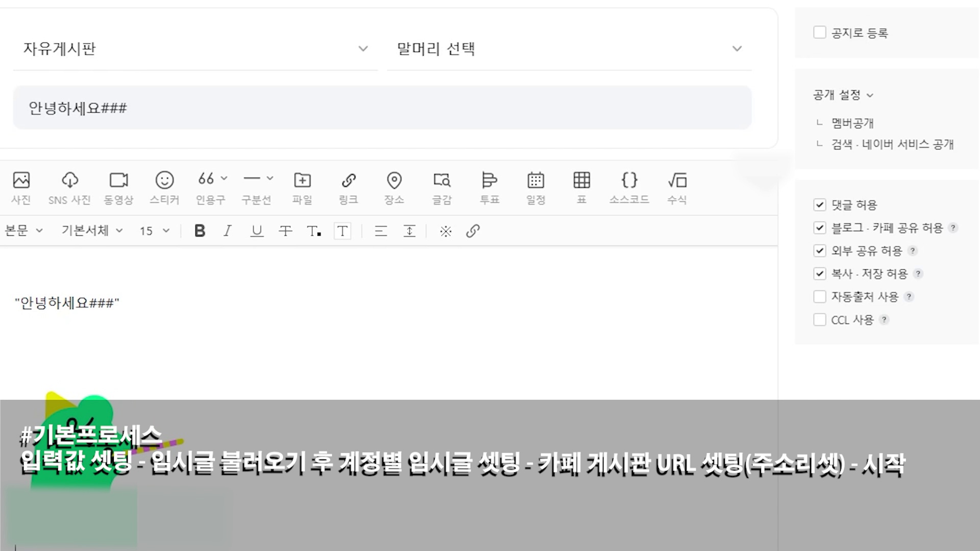
Task: Expand the 말머리 선택 dropdown
Action: 569,49
